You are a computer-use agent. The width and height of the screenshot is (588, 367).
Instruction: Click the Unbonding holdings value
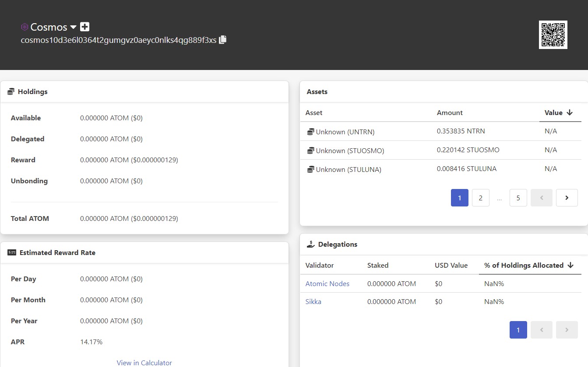pyautogui.click(x=111, y=181)
